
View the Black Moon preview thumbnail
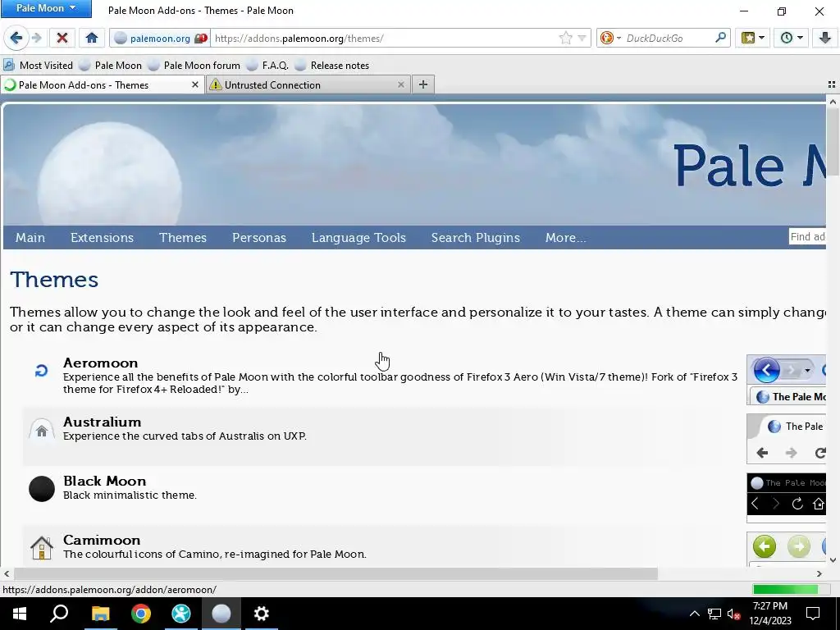(x=786, y=497)
